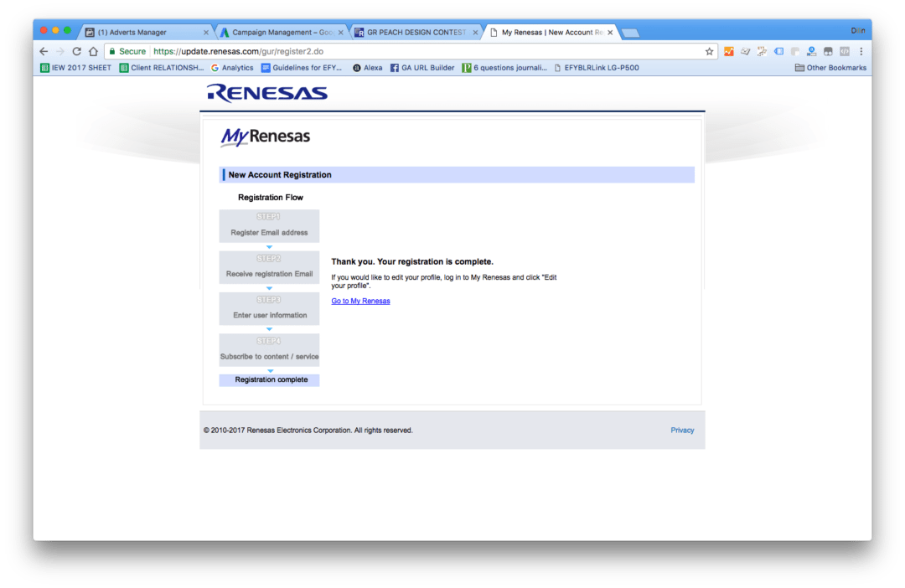905x588 pixels.
Task: Go to the browser home page
Action: coord(93,51)
